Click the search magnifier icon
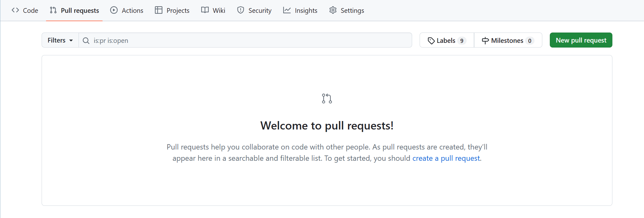644x218 pixels. (86, 41)
